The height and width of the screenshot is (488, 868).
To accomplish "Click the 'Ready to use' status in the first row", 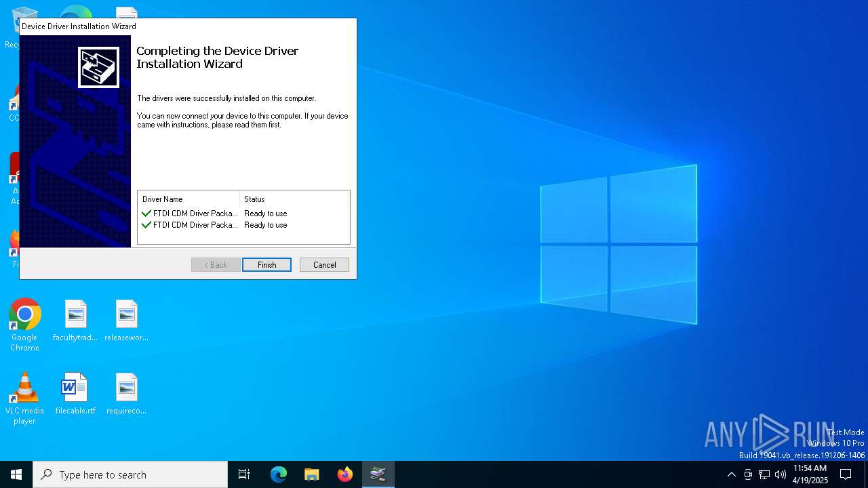I will pos(266,213).
